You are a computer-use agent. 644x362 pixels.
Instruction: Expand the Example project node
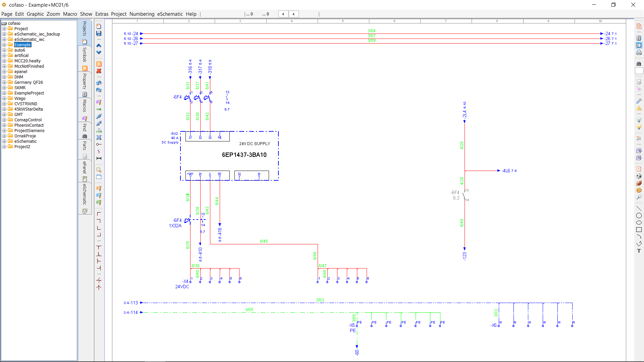pyautogui.click(x=4, y=45)
